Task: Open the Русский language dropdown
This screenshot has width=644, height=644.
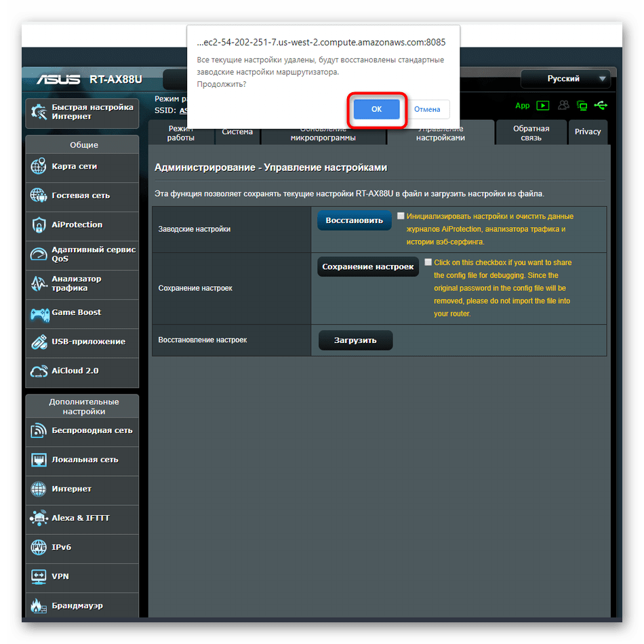Action: [x=565, y=79]
